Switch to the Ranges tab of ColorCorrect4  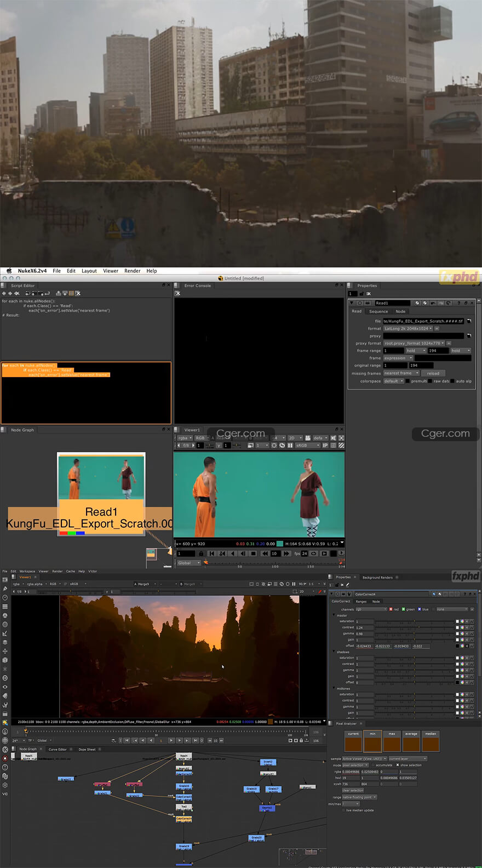tap(361, 601)
